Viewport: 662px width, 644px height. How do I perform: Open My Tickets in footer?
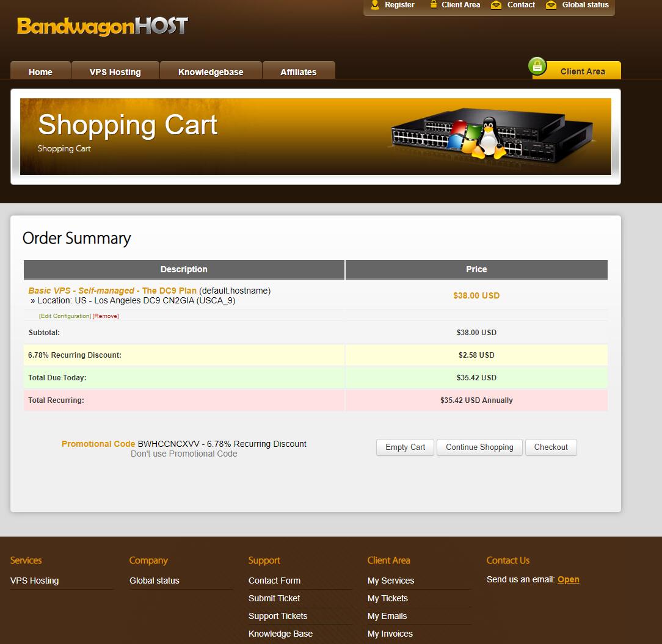pyautogui.click(x=388, y=598)
